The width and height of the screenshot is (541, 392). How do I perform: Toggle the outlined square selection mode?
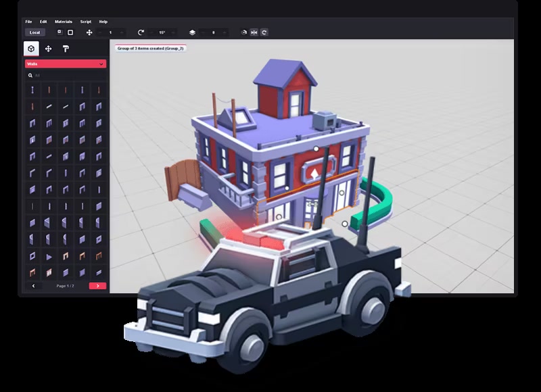(x=70, y=32)
